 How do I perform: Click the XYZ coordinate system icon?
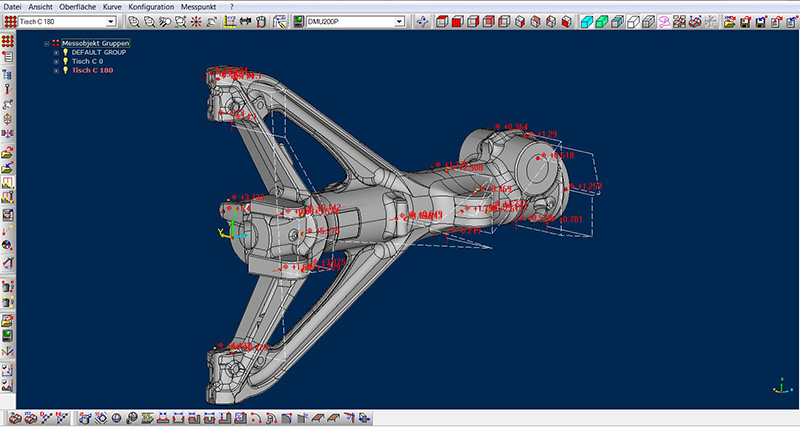230,21
